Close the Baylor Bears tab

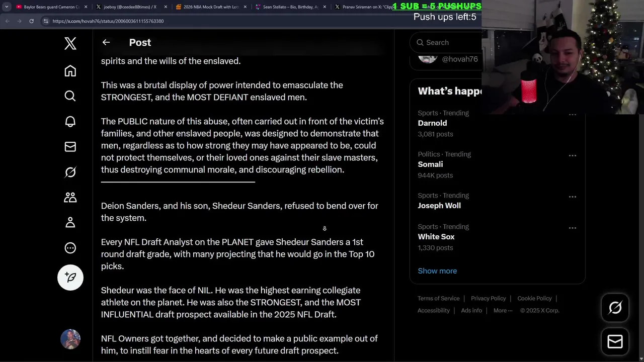[86, 7]
